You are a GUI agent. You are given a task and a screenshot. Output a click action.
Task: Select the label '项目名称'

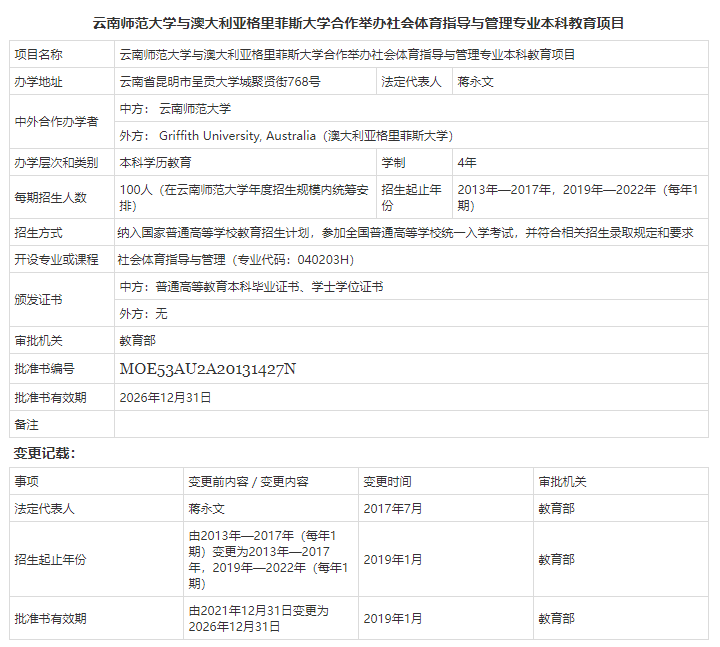click(x=39, y=55)
